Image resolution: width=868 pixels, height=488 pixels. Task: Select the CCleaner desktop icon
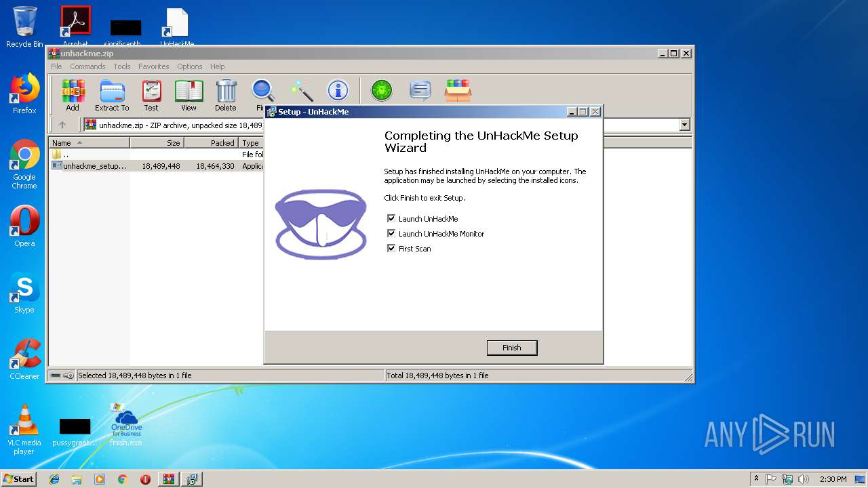pos(24,359)
